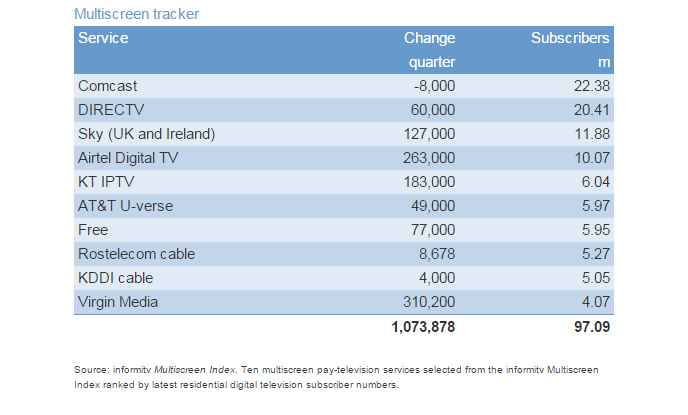The width and height of the screenshot is (688, 415).
Task: Select the Subscribers column header
Action: [570, 50]
